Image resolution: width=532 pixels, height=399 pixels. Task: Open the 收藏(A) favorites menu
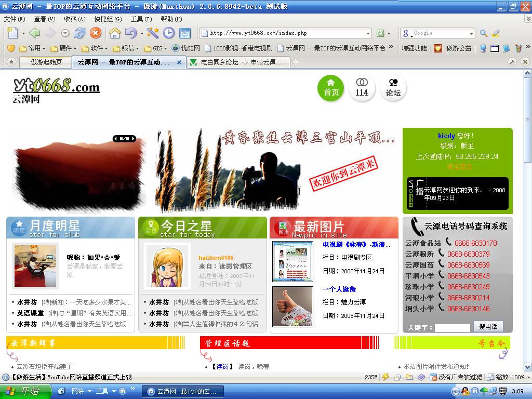click(74, 19)
